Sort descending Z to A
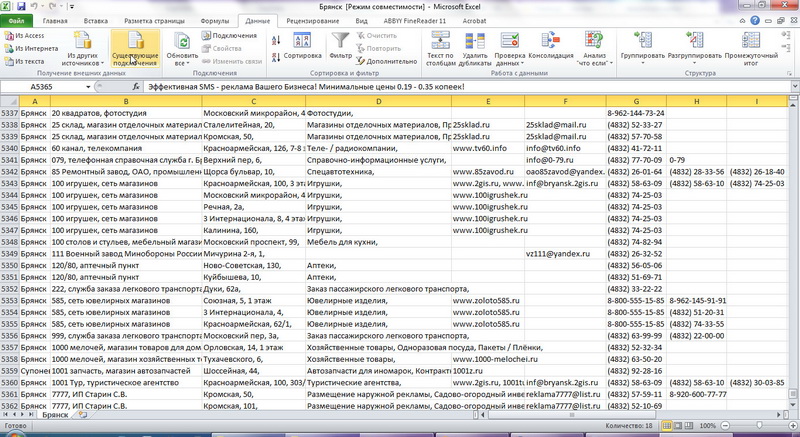Screen dimensions: 800x437 pos(276,57)
